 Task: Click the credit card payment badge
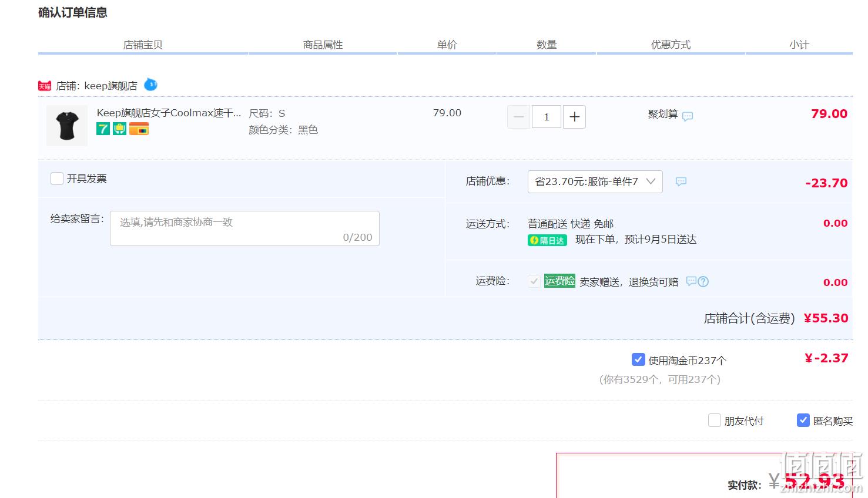(x=139, y=129)
